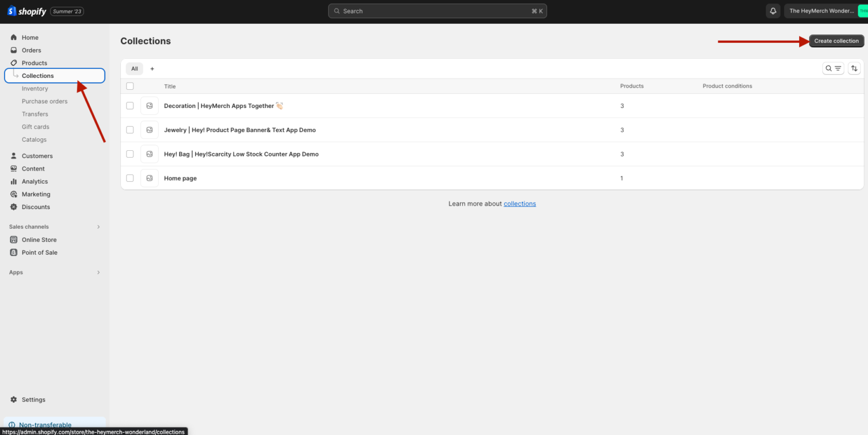Click the Create collection button
This screenshot has height=435, width=868.
(836, 41)
